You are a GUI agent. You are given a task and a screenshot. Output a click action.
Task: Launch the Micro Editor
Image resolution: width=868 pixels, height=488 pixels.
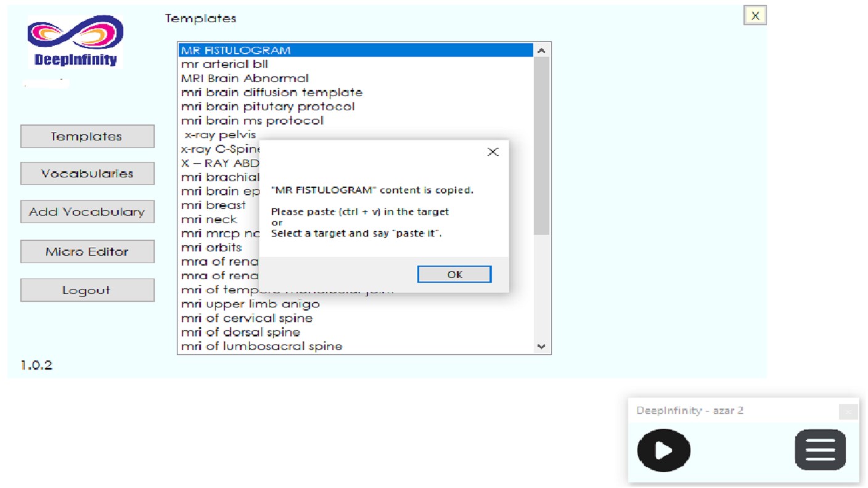click(x=87, y=251)
